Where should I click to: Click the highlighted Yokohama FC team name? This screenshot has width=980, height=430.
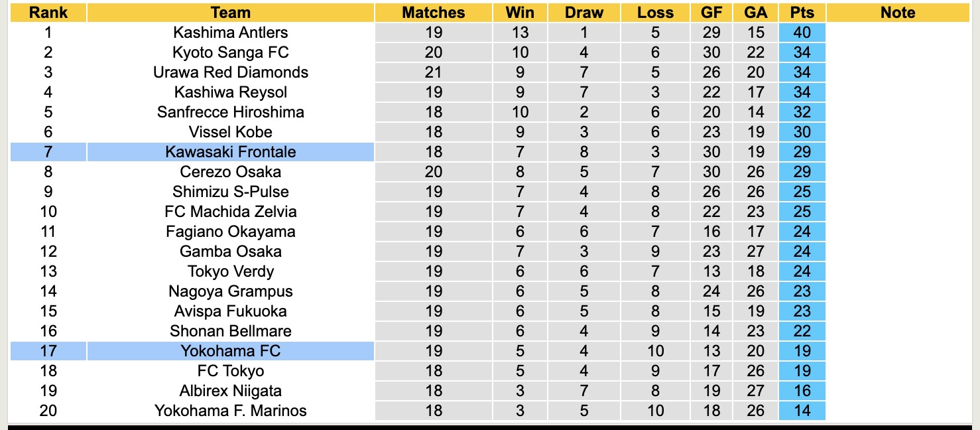click(231, 351)
